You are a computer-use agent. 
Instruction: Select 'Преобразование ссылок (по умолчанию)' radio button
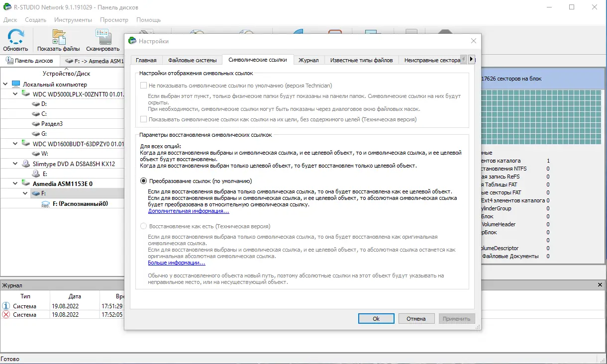click(144, 181)
